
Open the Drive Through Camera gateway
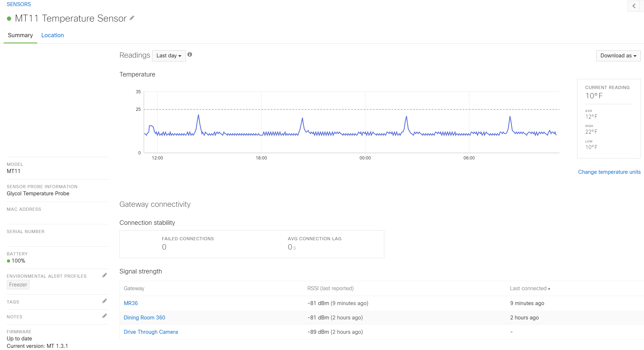pos(151,332)
